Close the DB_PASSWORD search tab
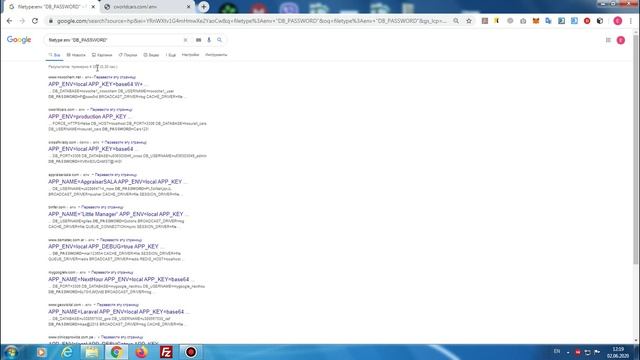The image size is (640, 360). pyautogui.click(x=93, y=7)
